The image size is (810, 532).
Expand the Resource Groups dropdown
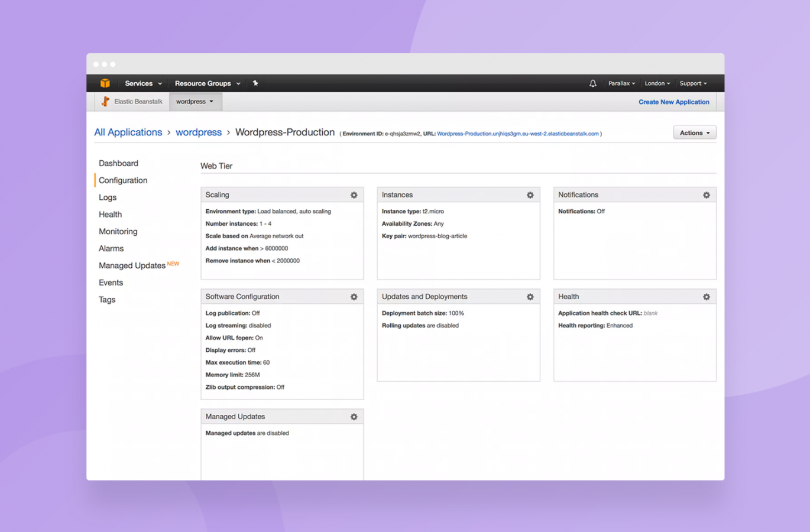point(208,83)
